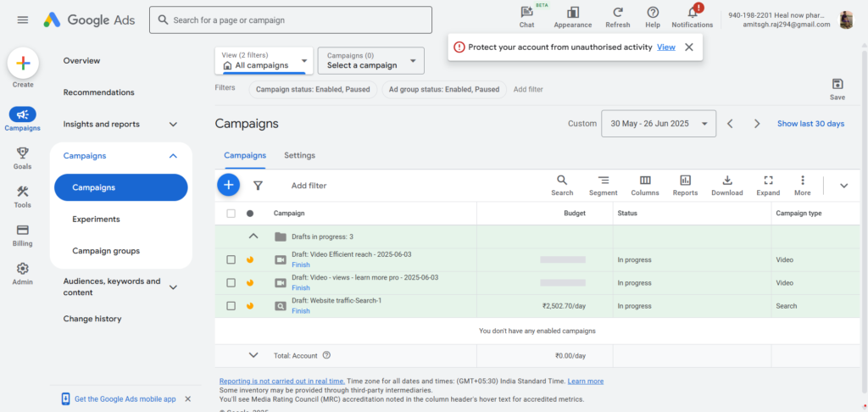This screenshot has width=868, height=412.
Task: Open the More options menu
Action: pyautogui.click(x=802, y=186)
